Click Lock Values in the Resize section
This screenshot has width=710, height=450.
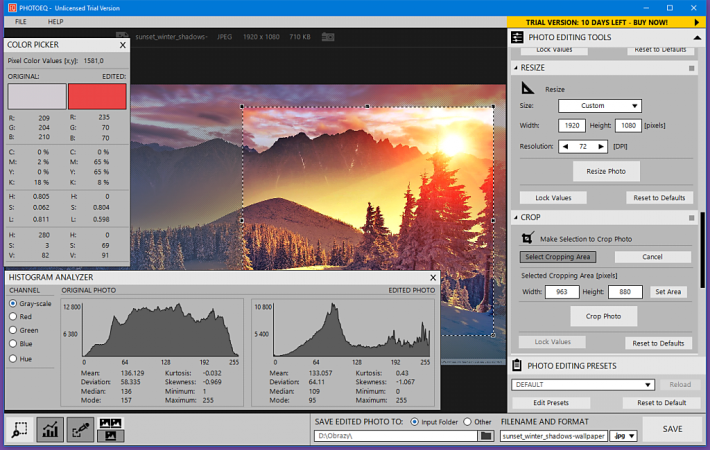553,198
